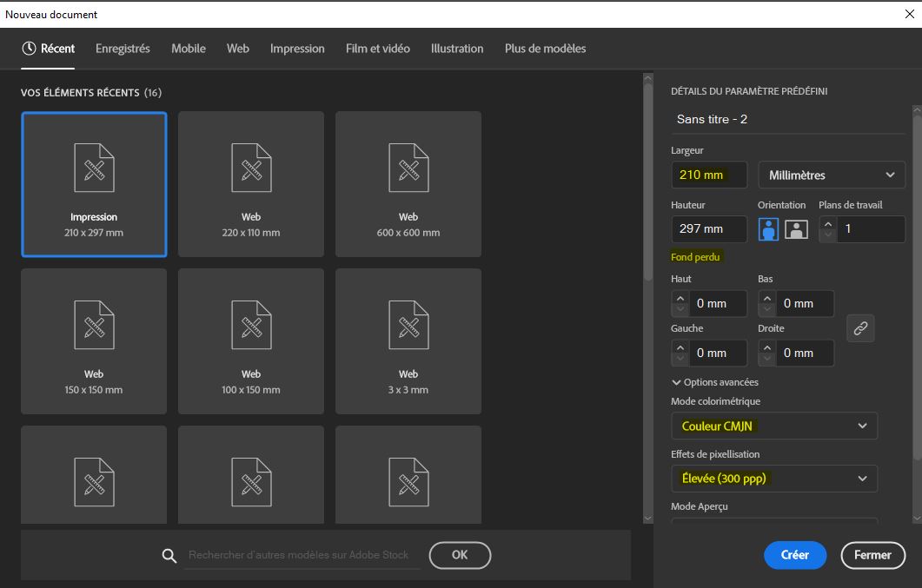Decrease the Gauche bleed value
Image resolution: width=922 pixels, height=588 pixels.
click(x=680, y=359)
